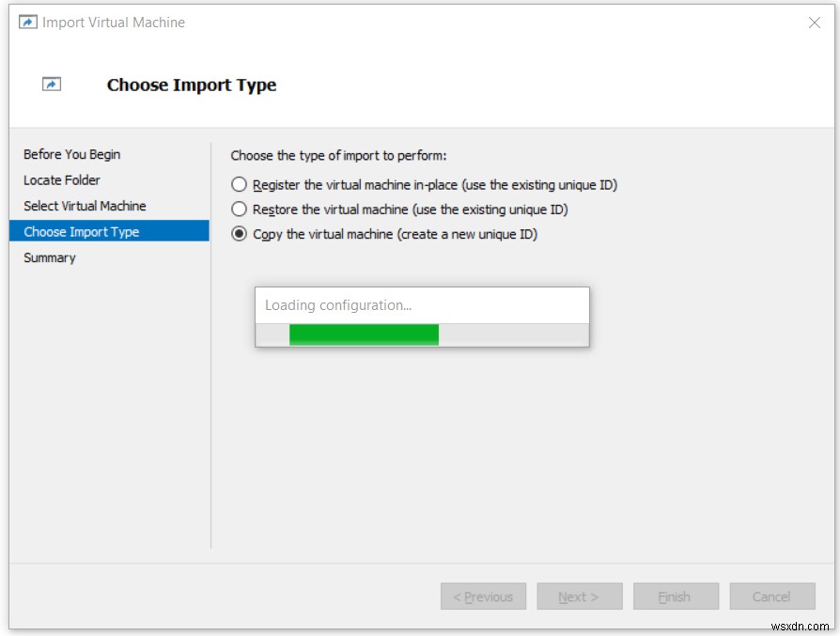This screenshot has width=840, height=636.
Task: Open the 'Select Virtual Machine' step
Action: click(x=83, y=206)
